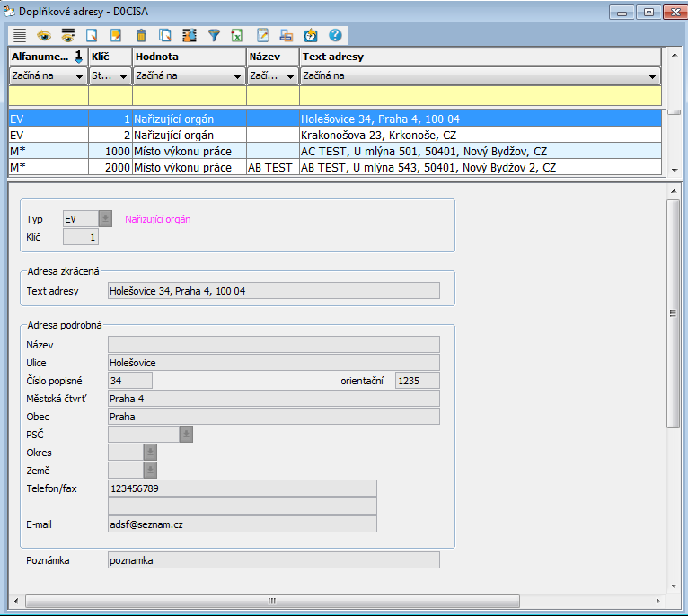Click the printer icon in toolbar
Screen dimensions: 688x616
point(286,36)
